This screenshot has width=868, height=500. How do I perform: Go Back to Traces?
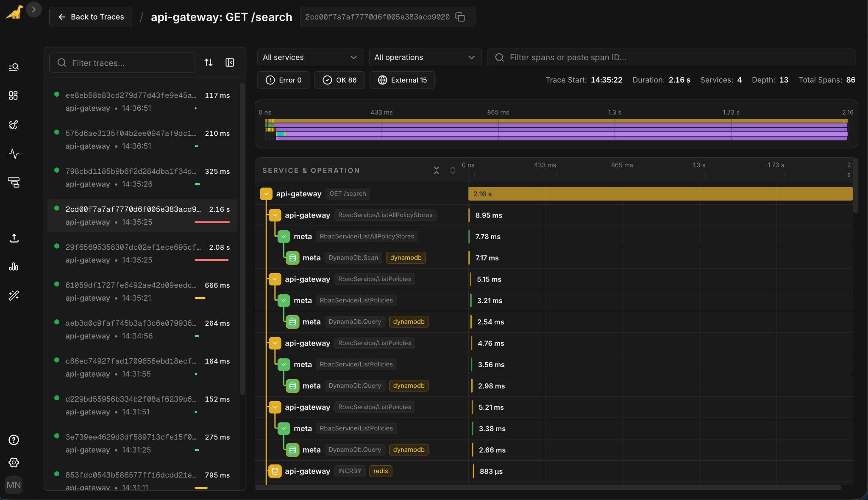[x=91, y=17]
